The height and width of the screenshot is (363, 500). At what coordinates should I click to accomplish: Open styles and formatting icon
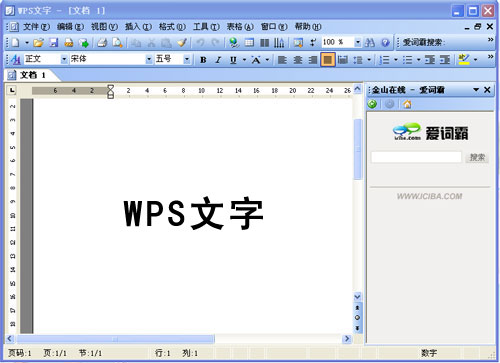15,59
